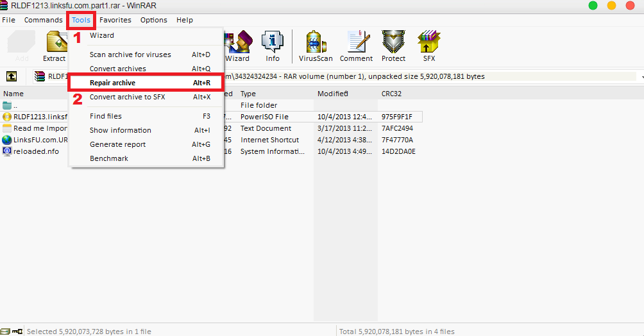The height and width of the screenshot is (336, 644).
Task: Click the Extract toolbar icon
Action: click(x=56, y=42)
